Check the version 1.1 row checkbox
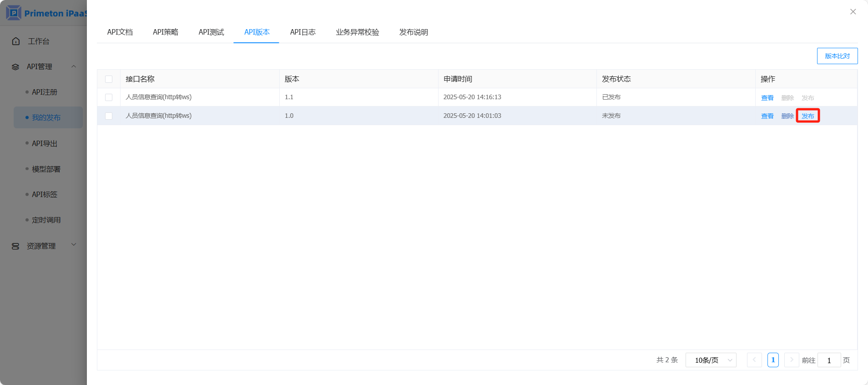Screen dimensions: 868x385 point(109,97)
